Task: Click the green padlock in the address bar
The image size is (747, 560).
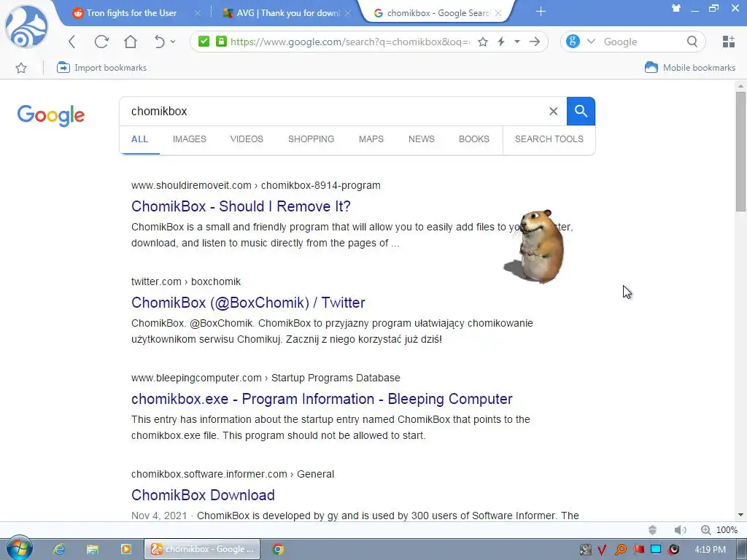Action: (x=221, y=42)
